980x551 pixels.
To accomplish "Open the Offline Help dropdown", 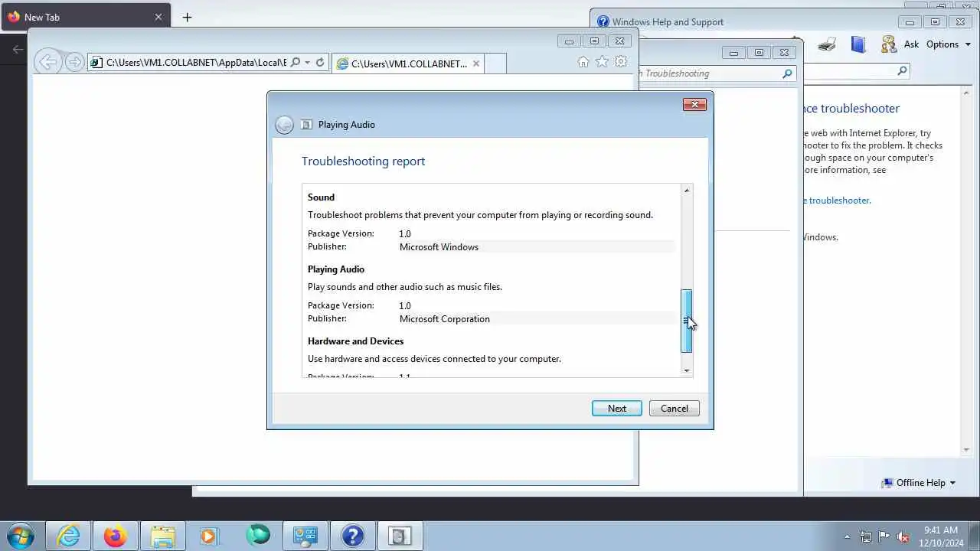I will pos(918,483).
